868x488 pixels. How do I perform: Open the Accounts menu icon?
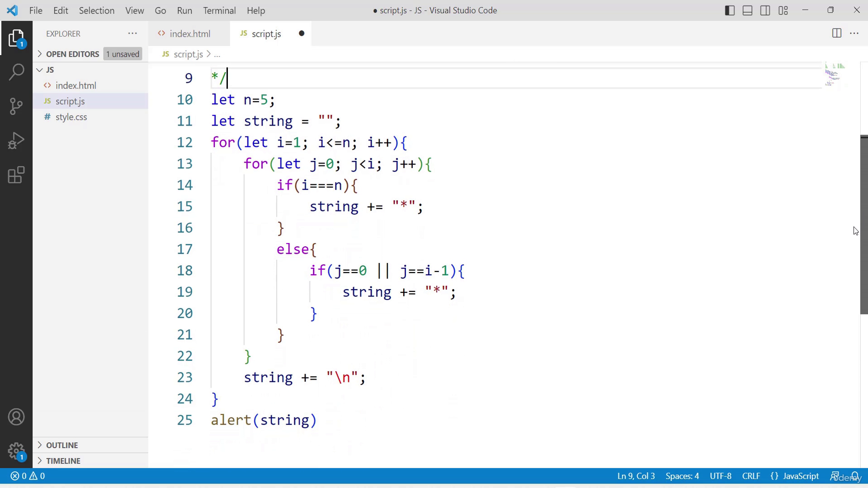[x=16, y=417]
